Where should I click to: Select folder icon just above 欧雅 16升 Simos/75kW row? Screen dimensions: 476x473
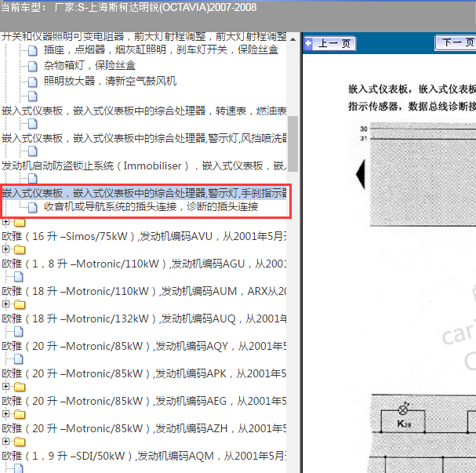[20, 223]
